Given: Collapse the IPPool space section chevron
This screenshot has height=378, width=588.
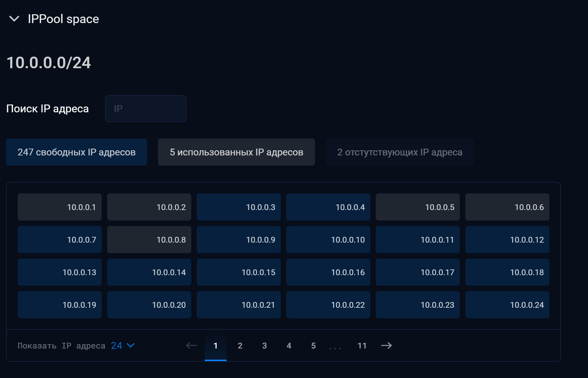Looking at the screenshot, I should coord(14,19).
